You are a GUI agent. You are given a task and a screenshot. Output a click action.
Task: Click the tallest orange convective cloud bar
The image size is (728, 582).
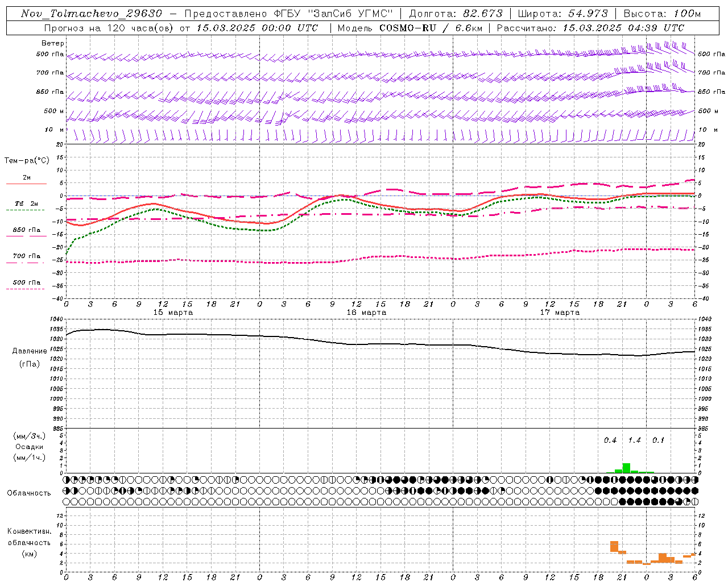(614, 546)
